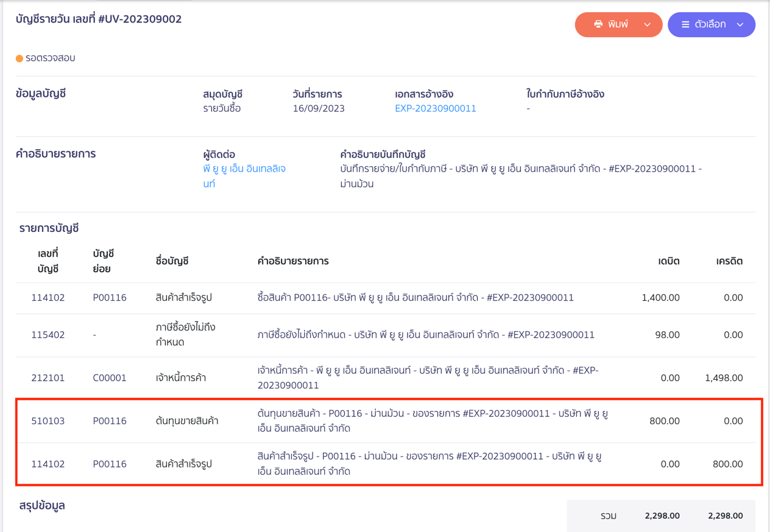
Task: Click the journal title #UV-202309002
Action: click(99, 19)
